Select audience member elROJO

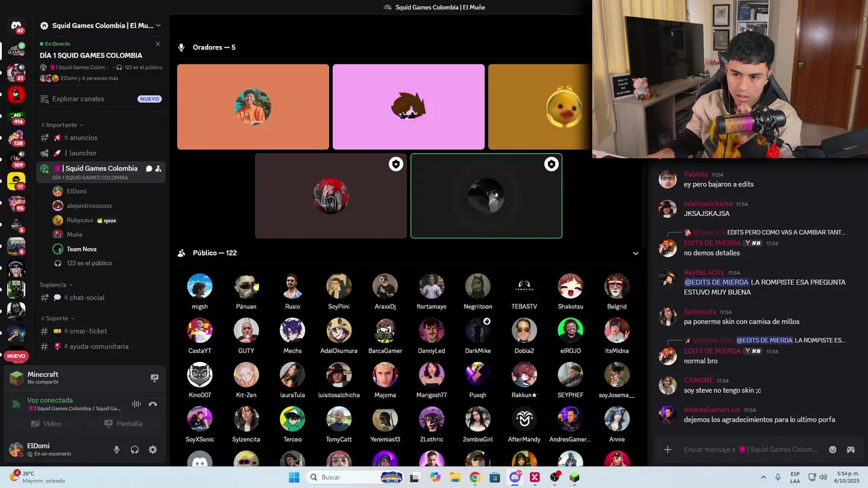point(570,335)
